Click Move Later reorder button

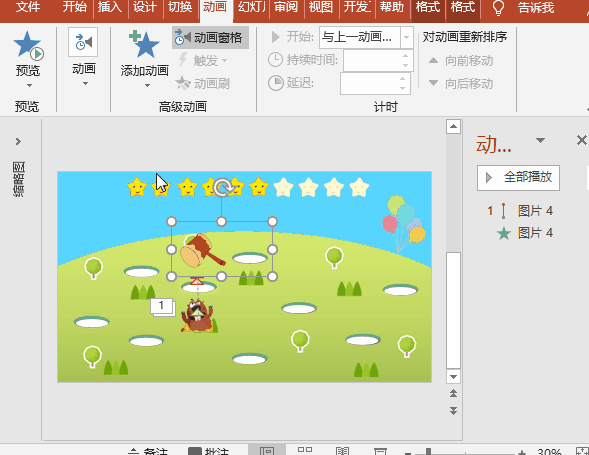(461, 83)
